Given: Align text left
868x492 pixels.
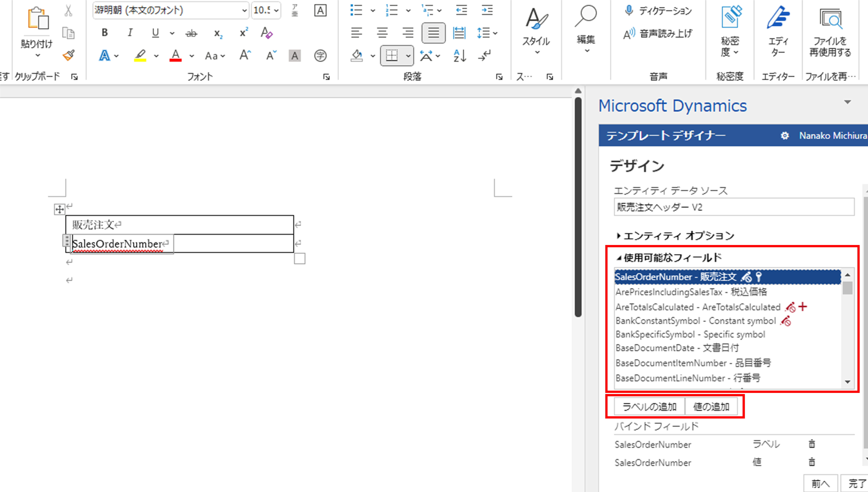Looking at the screenshot, I should pos(356,33).
